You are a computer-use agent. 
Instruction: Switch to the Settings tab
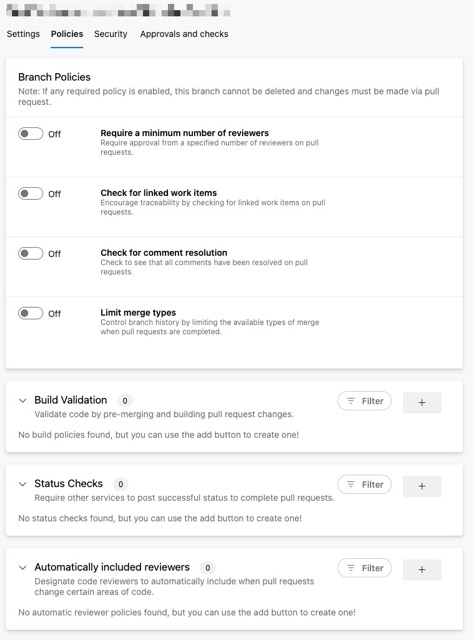23,34
